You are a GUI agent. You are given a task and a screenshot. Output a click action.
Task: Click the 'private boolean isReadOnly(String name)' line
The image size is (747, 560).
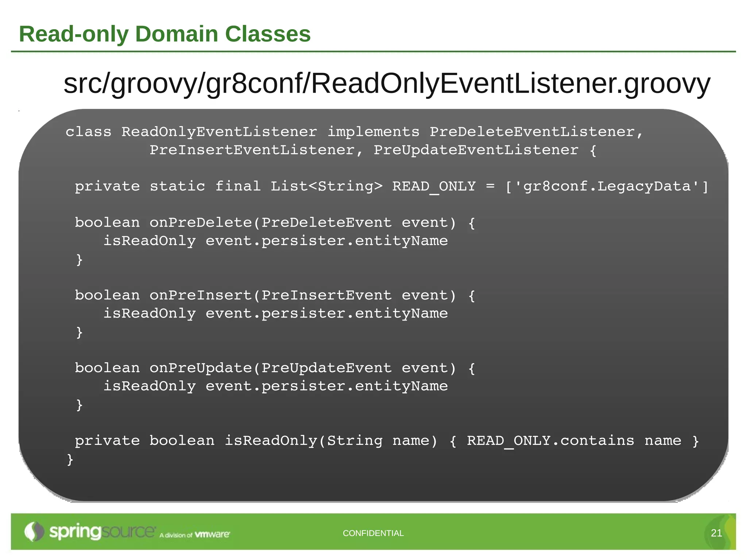point(387,441)
